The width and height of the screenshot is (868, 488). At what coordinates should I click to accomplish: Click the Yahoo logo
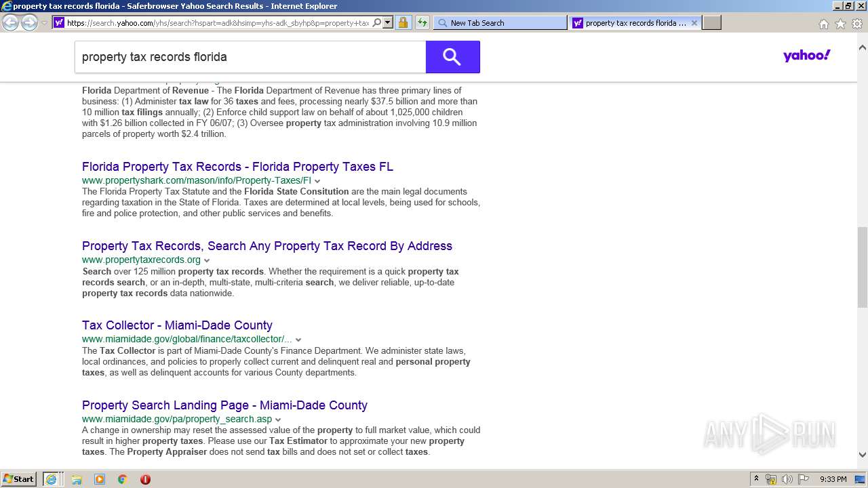[x=806, y=56]
